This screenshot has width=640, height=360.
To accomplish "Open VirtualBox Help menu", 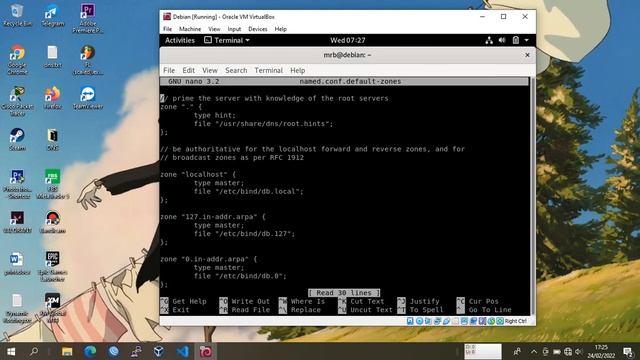I will pos(280,29).
